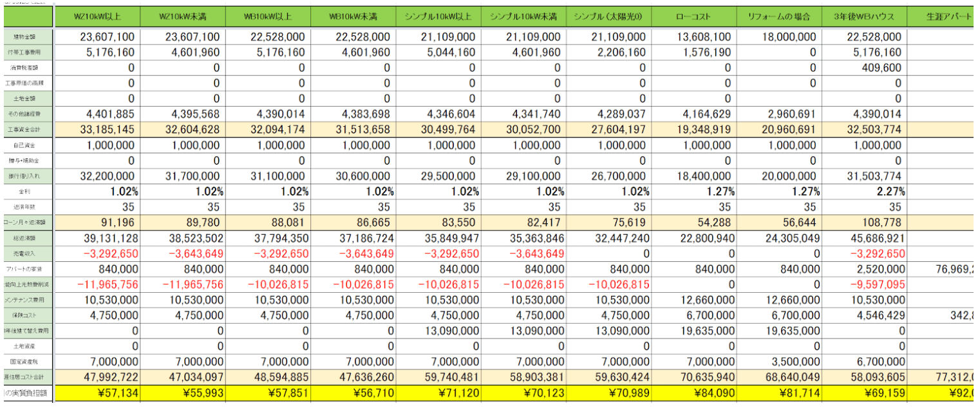Select the ¥70,989 yellow total cell

click(608, 392)
